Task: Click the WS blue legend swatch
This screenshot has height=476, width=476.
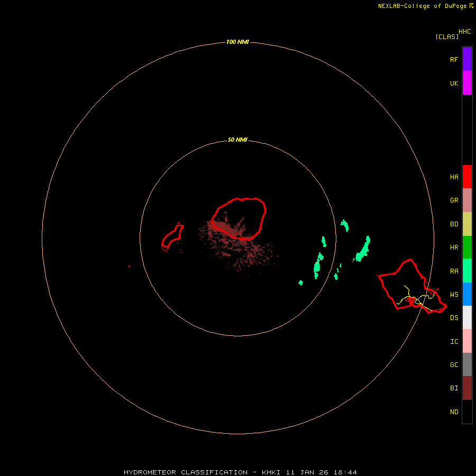Action: (x=467, y=294)
